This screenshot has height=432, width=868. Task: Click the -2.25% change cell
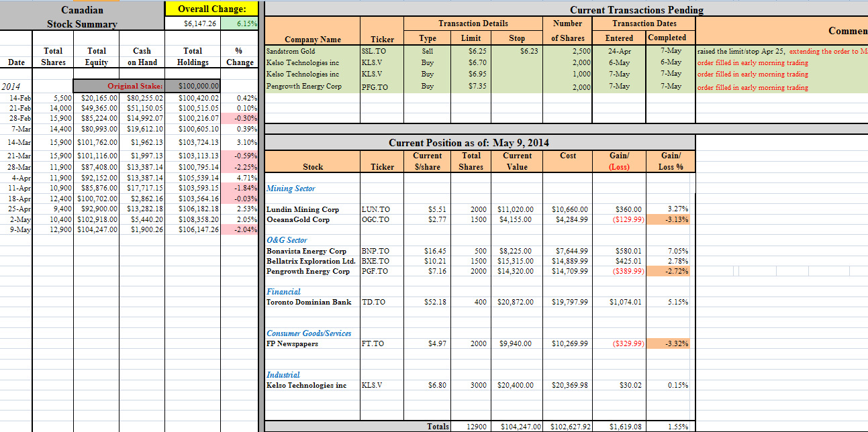[x=240, y=168]
